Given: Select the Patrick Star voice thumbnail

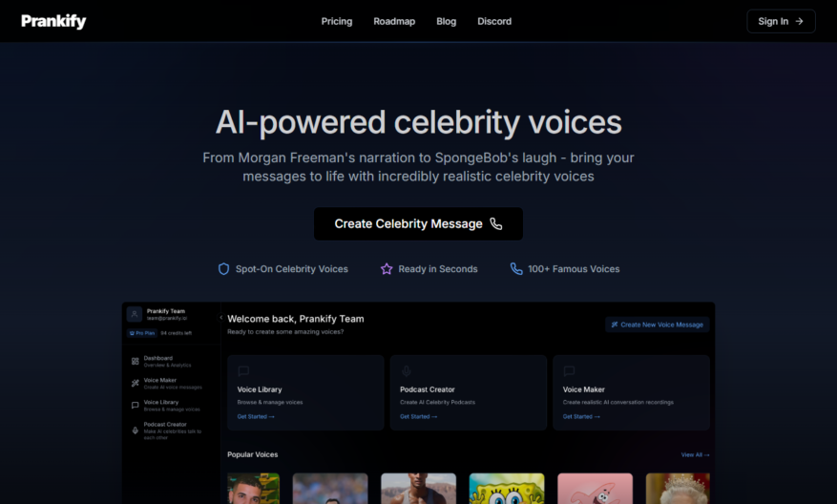Looking at the screenshot, I should (595, 489).
